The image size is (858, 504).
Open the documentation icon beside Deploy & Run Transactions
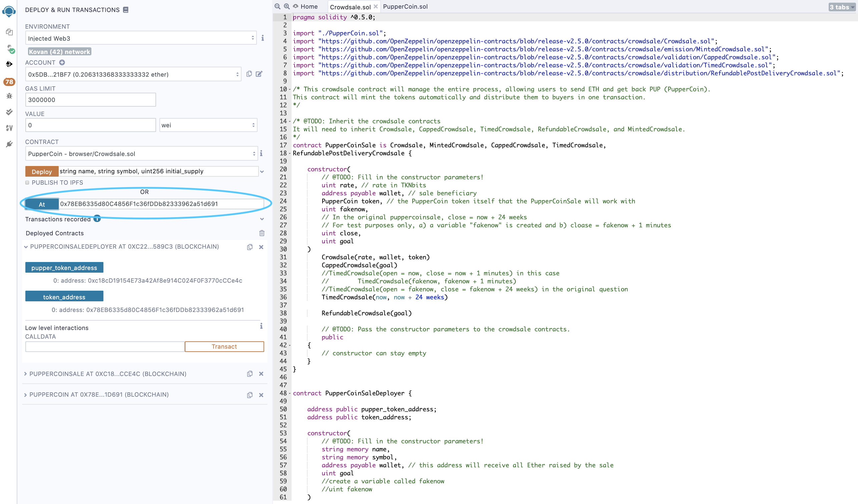[126, 10]
